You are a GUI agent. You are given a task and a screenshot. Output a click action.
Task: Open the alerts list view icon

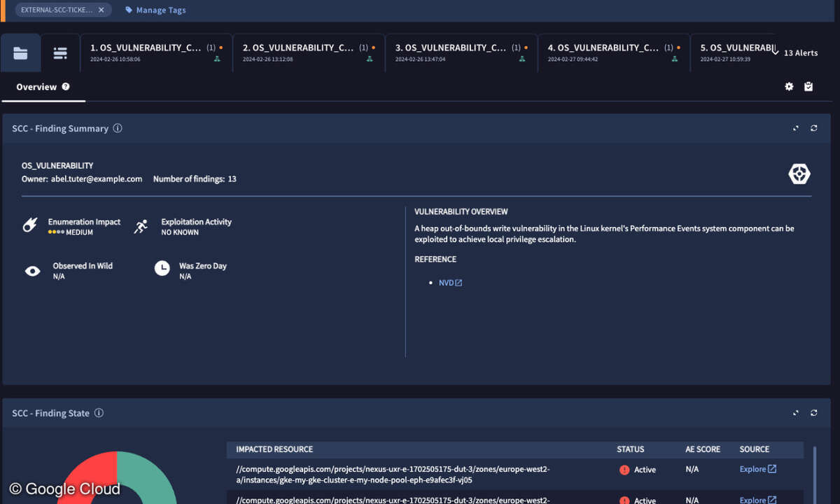tap(60, 53)
